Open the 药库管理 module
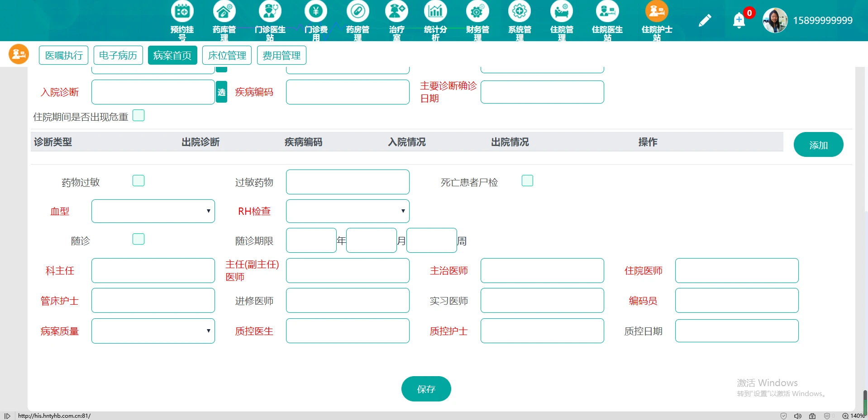 click(224, 20)
